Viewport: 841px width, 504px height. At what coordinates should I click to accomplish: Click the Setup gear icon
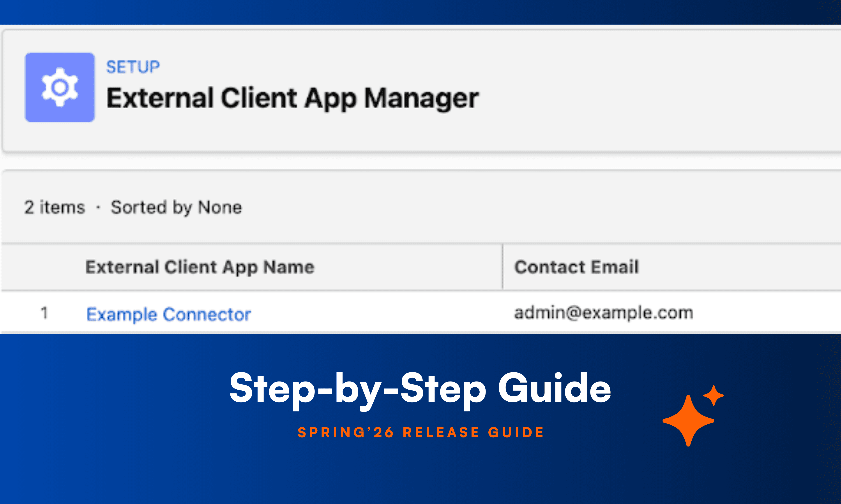[x=60, y=87]
